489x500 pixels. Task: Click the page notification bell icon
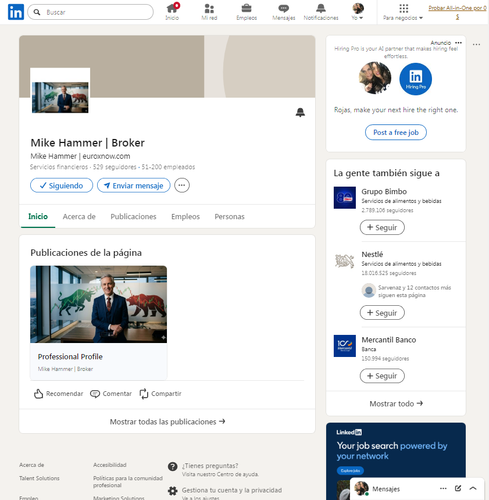[300, 112]
